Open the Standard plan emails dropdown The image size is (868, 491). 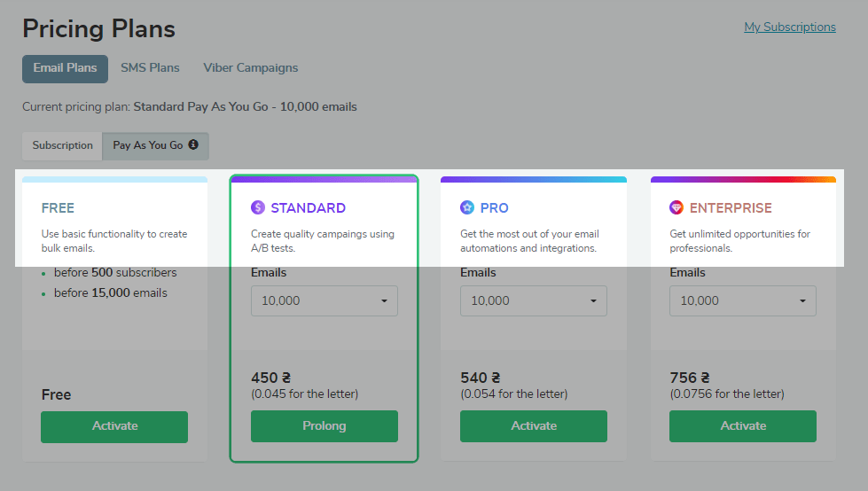coord(324,300)
